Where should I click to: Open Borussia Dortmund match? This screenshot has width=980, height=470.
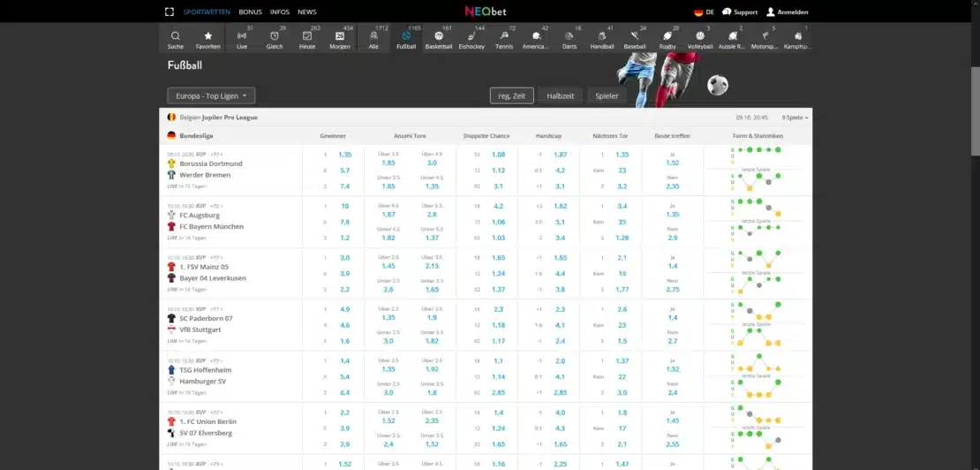click(x=211, y=163)
